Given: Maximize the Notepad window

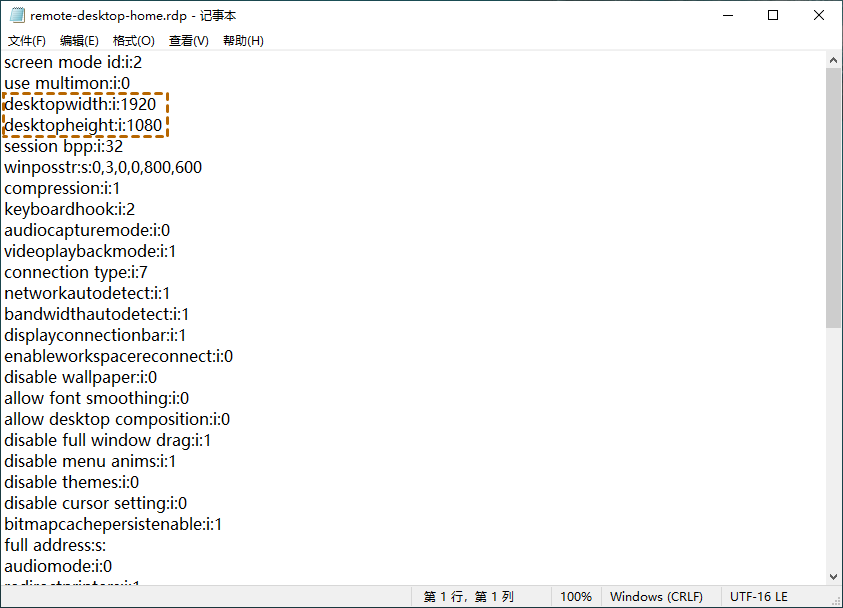Looking at the screenshot, I should 773,15.
